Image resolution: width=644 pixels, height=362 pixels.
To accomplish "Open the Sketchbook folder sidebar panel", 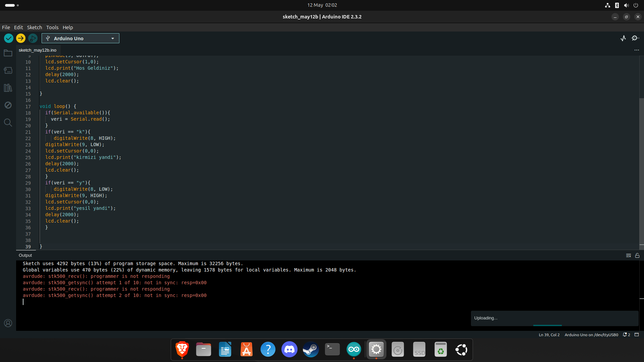I will pos(8,53).
